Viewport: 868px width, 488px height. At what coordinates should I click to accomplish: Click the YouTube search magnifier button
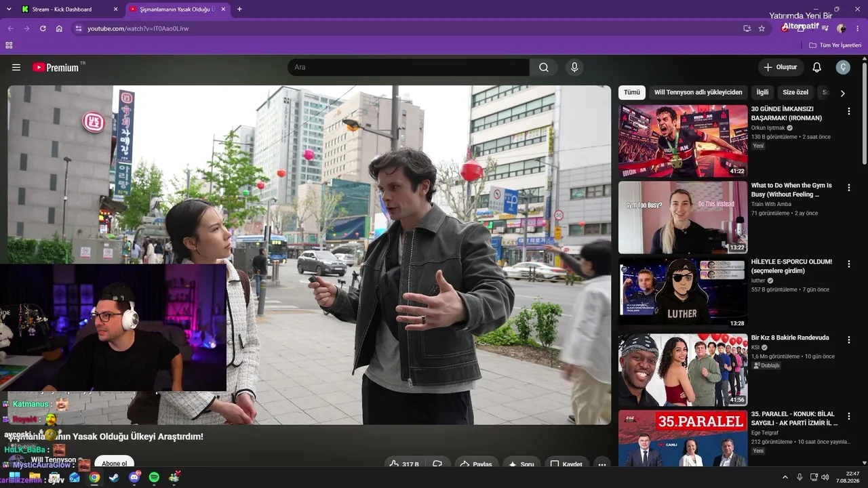click(544, 67)
